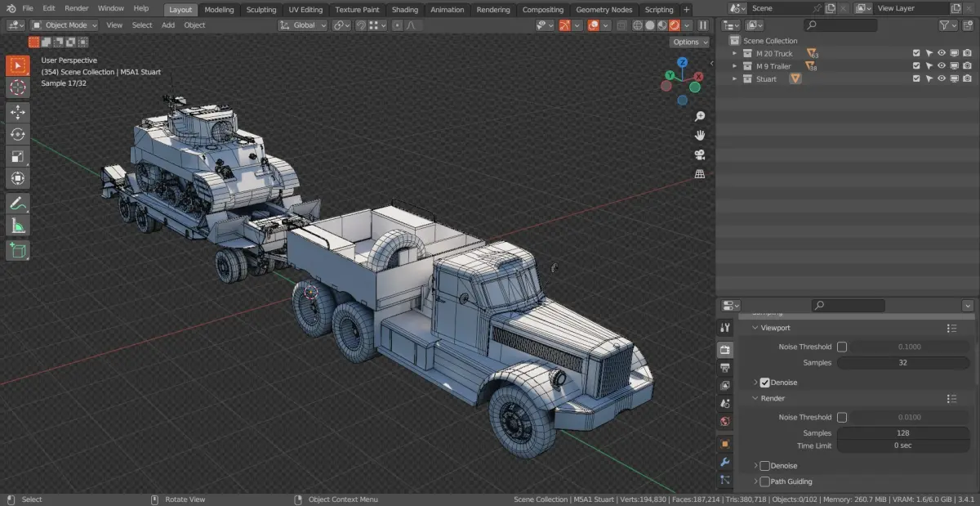This screenshot has height=506, width=980.
Task: Open Render sampling presets list
Action: pos(951,398)
